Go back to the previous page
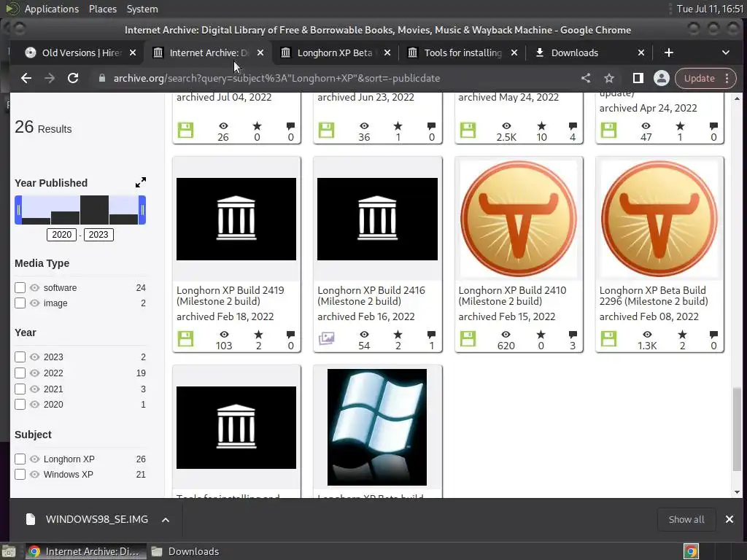Image resolution: width=747 pixels, height=560 pixels. coord(26,78)
